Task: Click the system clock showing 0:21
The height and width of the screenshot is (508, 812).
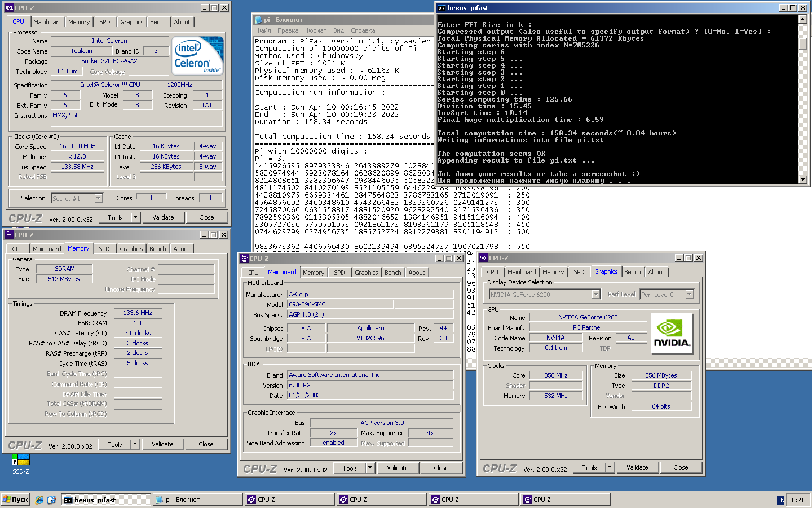Action: (x=798, y=500)
